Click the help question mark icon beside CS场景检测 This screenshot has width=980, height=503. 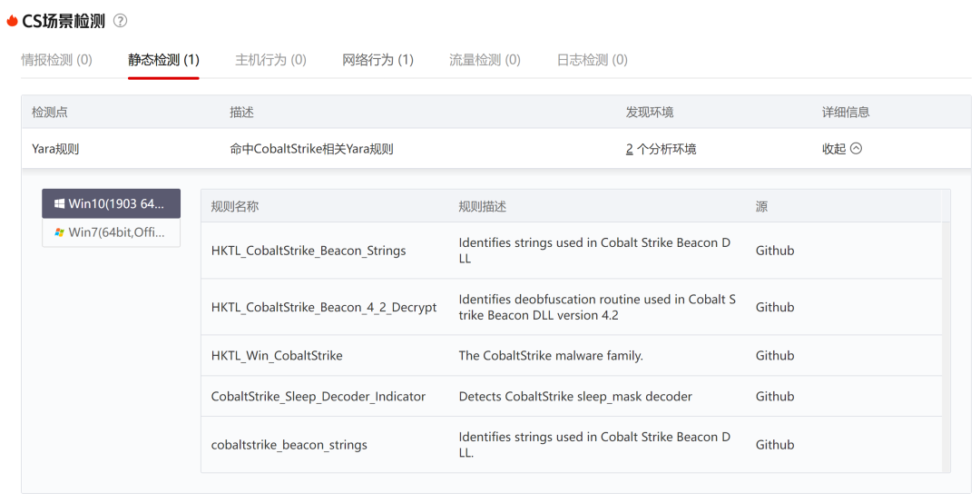coord(120,21)
